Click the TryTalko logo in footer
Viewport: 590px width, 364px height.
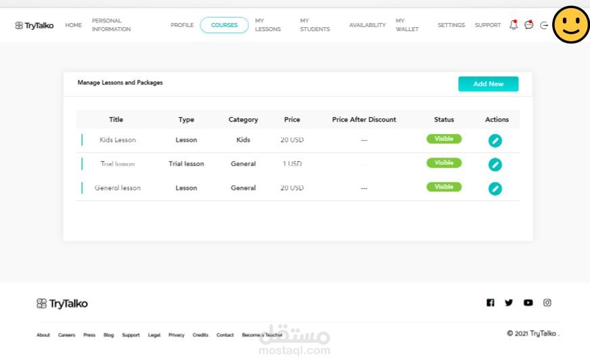62,303
